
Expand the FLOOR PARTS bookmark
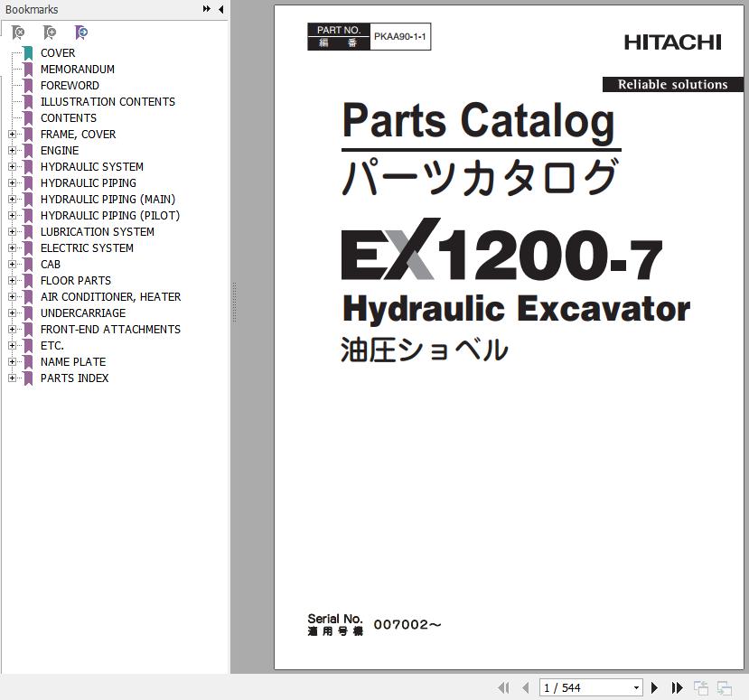tap(12, 280)
